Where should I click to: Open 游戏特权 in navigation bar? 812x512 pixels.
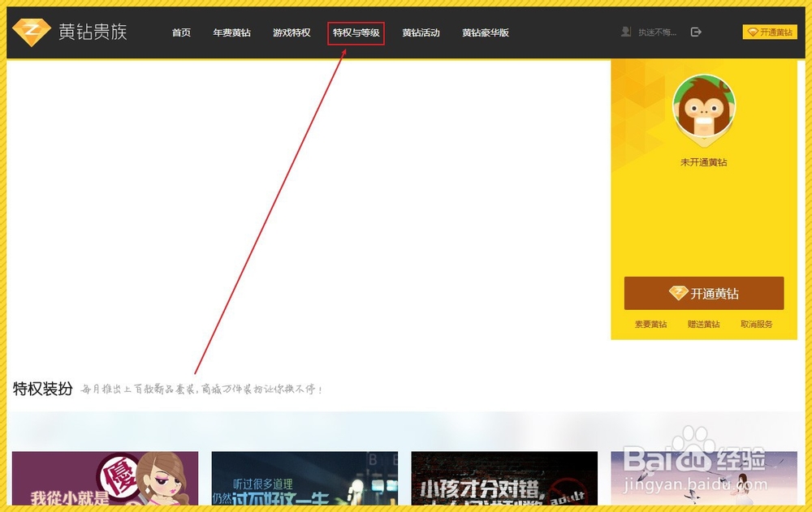pos(292,32)
